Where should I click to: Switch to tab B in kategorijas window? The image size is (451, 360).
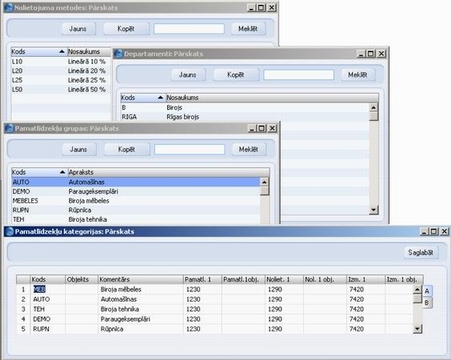coord(427,303)
